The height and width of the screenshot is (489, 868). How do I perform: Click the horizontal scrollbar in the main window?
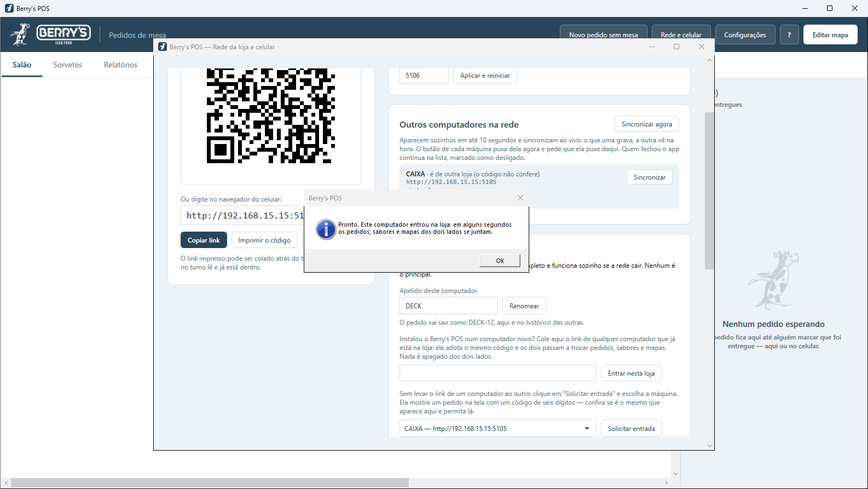tap(210, 482)
